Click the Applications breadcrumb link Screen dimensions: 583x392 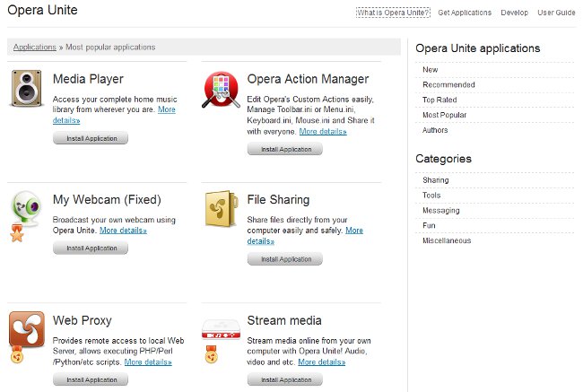click(x=35, y=48)
